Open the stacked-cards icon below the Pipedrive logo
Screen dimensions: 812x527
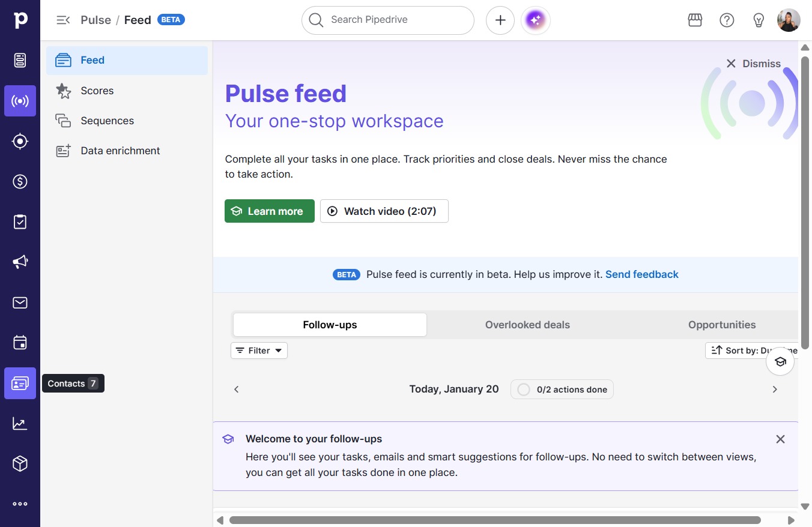click(20, 60)
